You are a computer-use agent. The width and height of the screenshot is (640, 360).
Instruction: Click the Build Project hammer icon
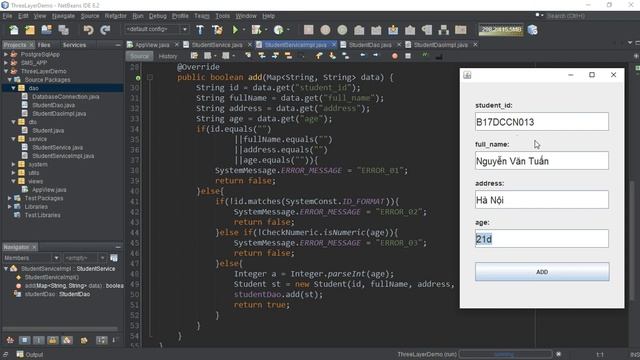(200, 30)
